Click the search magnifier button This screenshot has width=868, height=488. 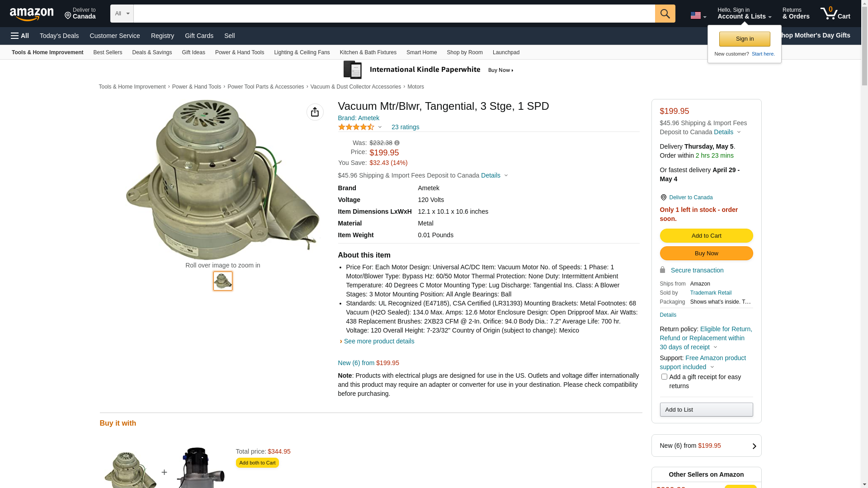(x=665, y=14)
